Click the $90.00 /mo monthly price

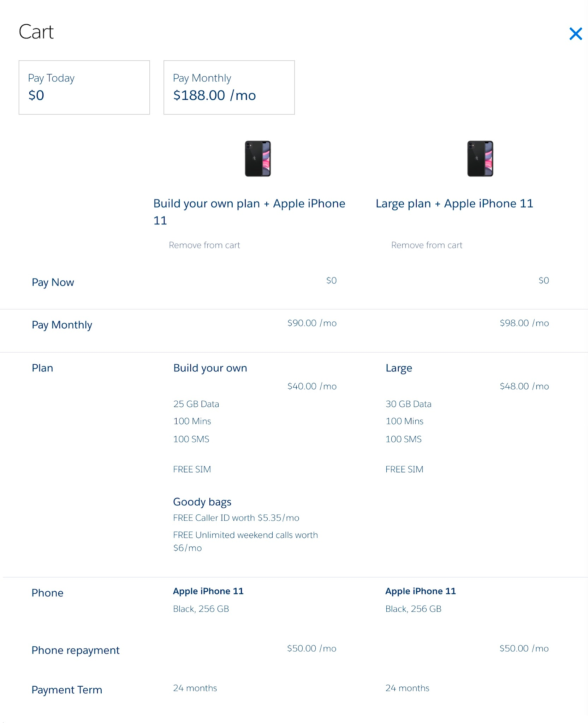tap(311, 323)
